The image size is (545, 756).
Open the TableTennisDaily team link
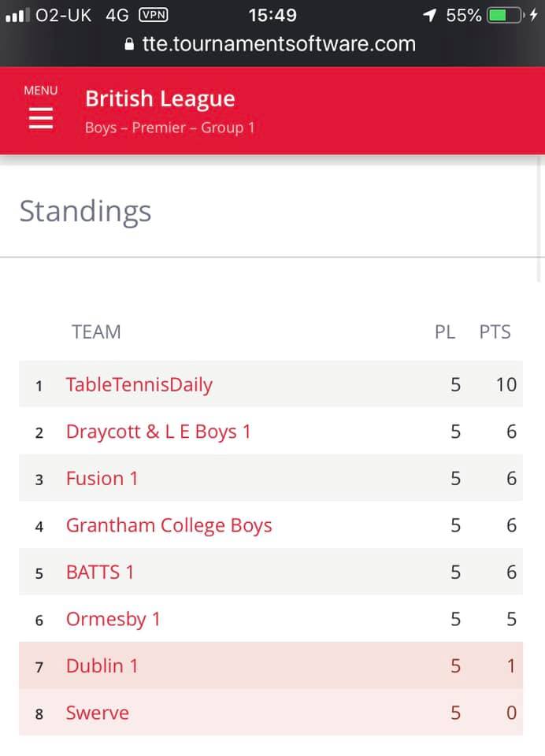coord(139,384)
